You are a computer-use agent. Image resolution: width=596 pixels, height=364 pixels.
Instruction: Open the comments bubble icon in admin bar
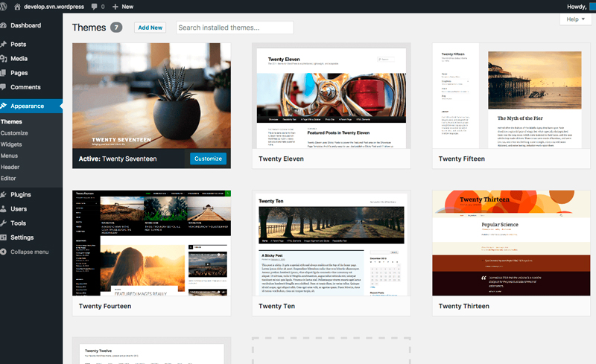click(95, 6)
